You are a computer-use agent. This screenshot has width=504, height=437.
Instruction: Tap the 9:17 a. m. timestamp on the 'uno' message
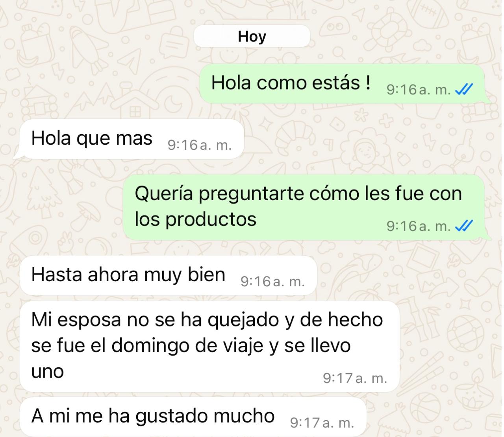pos(355,378)
